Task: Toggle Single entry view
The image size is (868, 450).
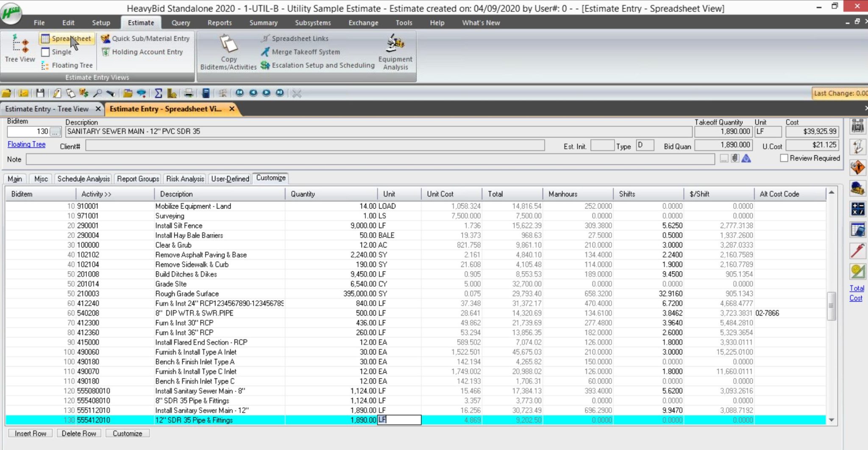Action: (61, 52)
